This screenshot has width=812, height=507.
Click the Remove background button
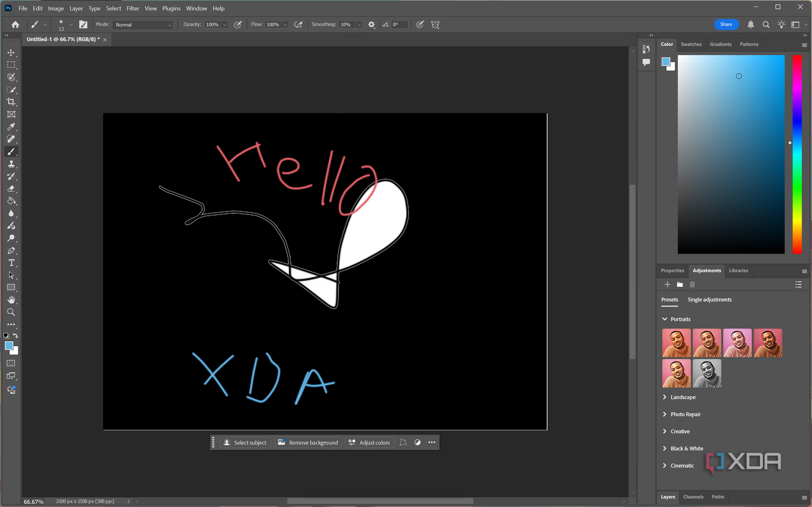click(x=308, y=442)
